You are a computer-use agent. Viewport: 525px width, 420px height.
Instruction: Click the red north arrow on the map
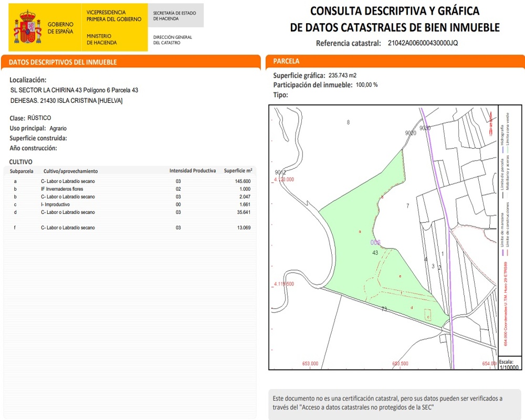tap(491, 123)
